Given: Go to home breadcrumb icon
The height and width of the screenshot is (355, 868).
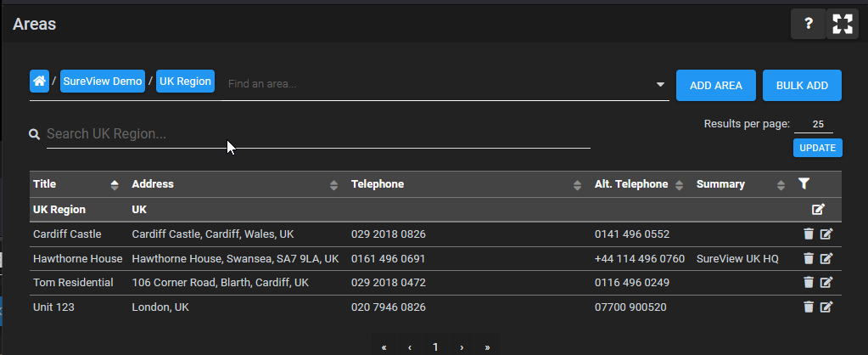Looking at the screenshot, I should [x=39, y=82].
